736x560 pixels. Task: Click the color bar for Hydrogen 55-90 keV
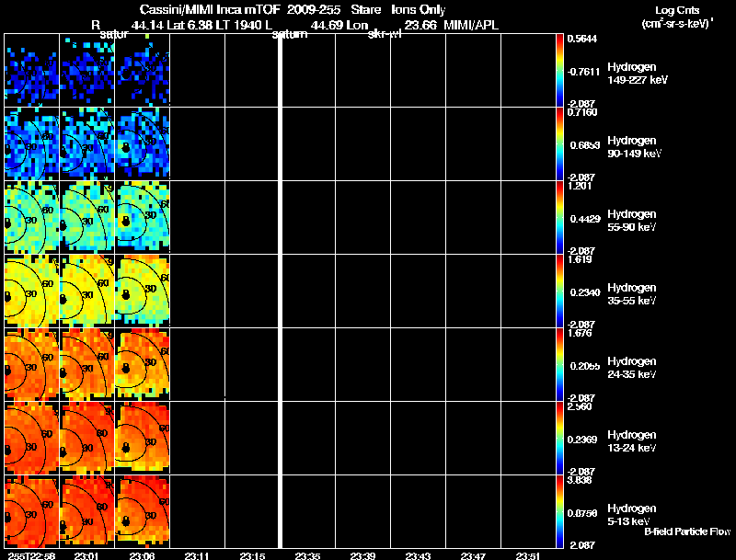tap(560, 217)
